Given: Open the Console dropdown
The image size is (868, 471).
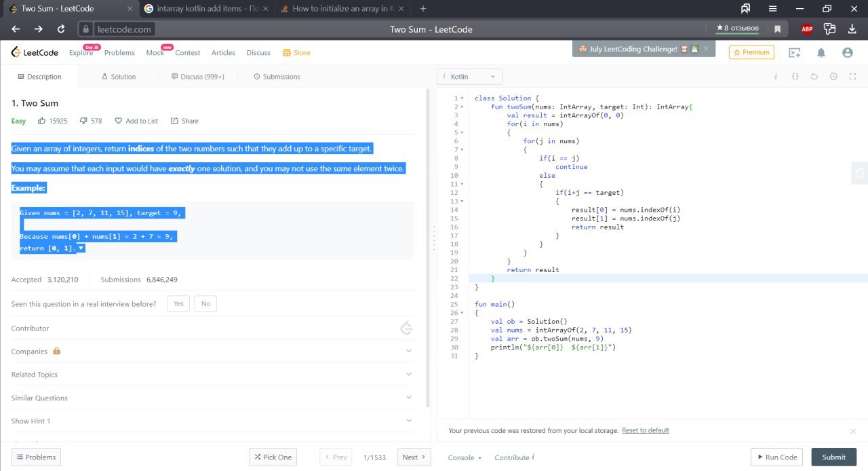Looking at the screenshot, I should pyautogui.click(x=465, y=457).
